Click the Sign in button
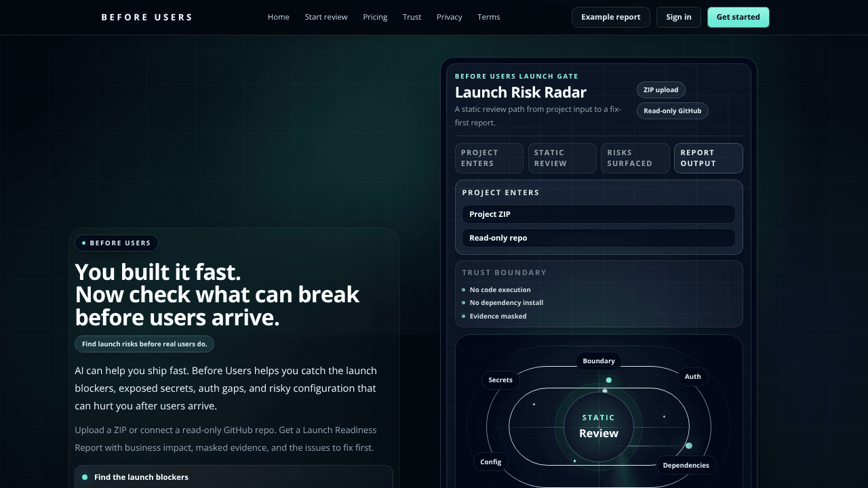868x488 pixels. click(x=678, y=17)
